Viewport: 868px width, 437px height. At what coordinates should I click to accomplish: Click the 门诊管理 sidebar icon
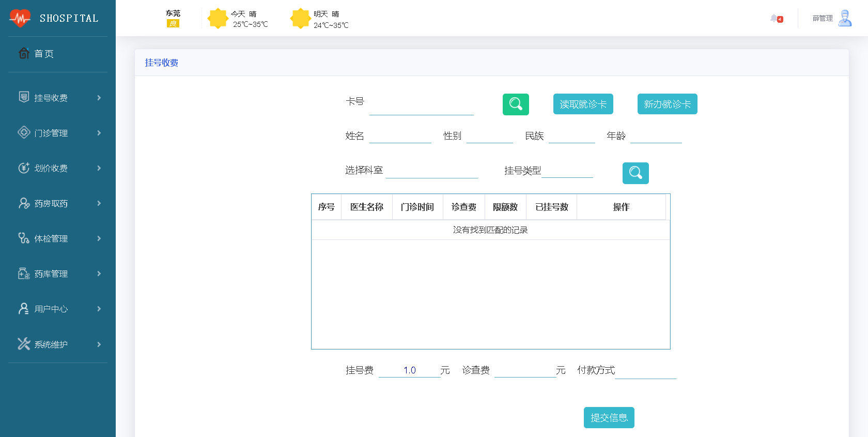(x=24, y=132)
